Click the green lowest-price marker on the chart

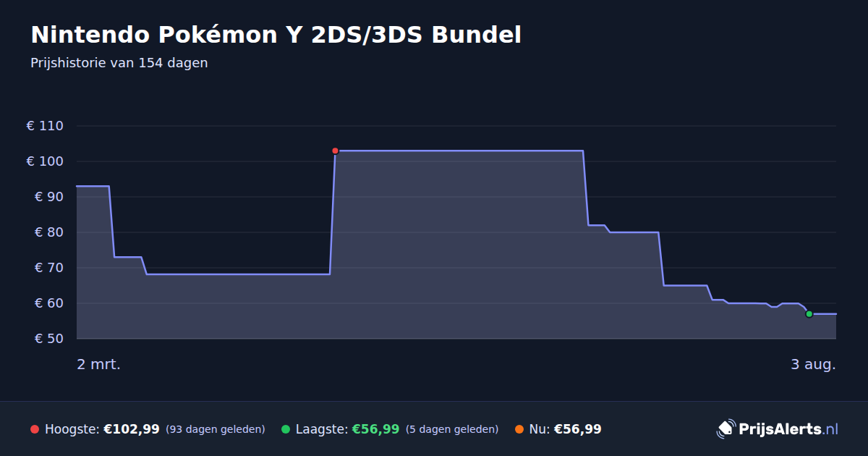coord(809,314)
